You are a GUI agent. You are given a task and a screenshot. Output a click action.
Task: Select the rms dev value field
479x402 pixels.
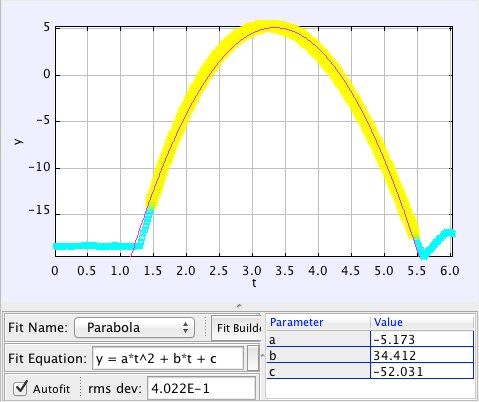pos(201,388)
